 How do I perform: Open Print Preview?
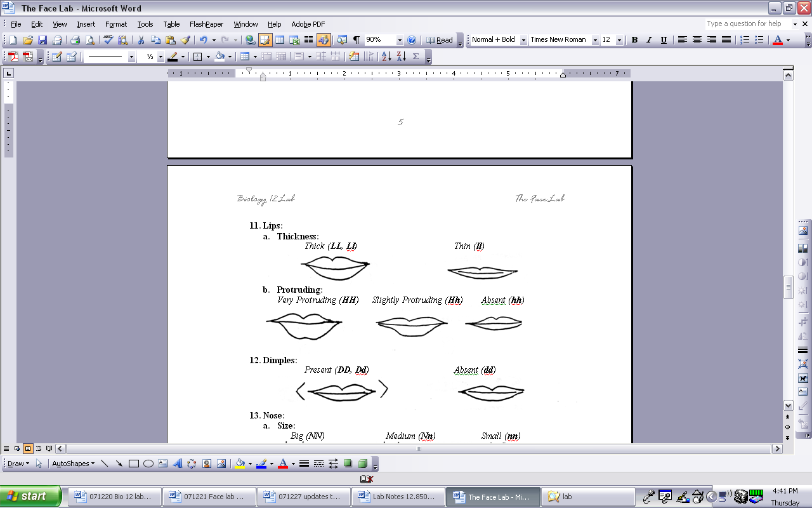point(90,40)
